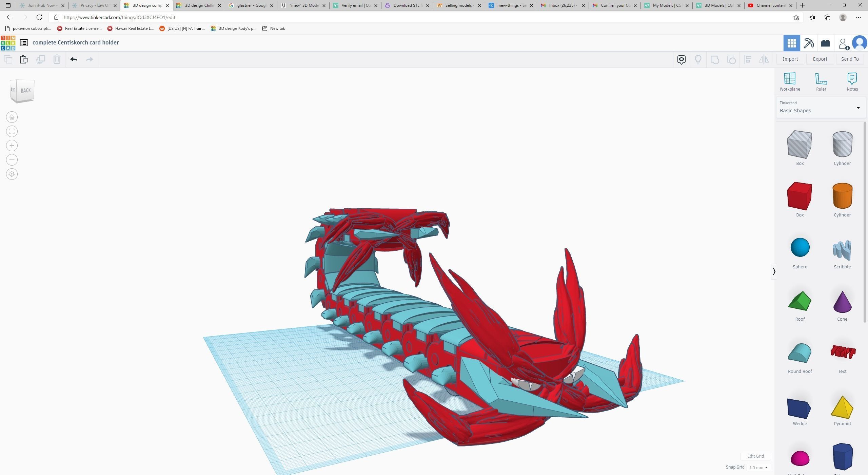Click the Import button
The image size is (868, 475).
(x=790, y=59)
